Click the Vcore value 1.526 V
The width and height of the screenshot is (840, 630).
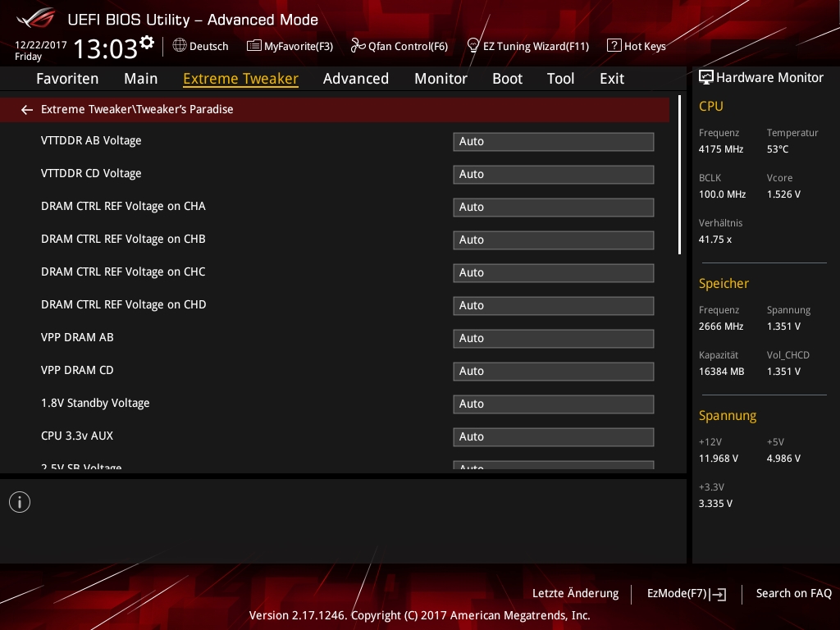pyautogui.click(x=783, y=194)
